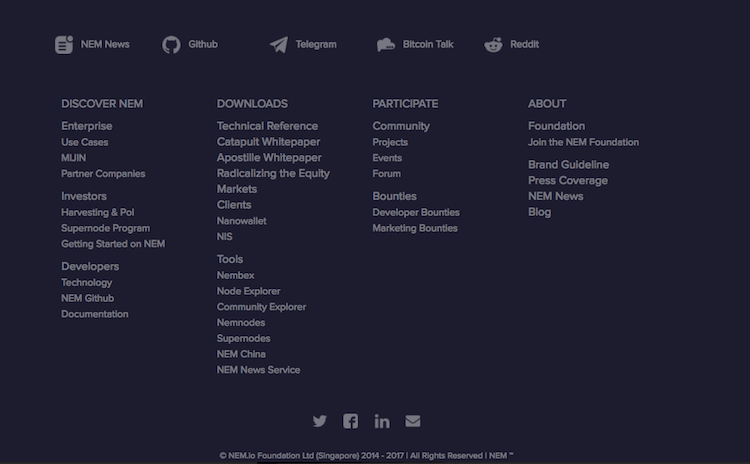Open the NEM China link
The height and width of the screenshot is (464, 750).
241,354
